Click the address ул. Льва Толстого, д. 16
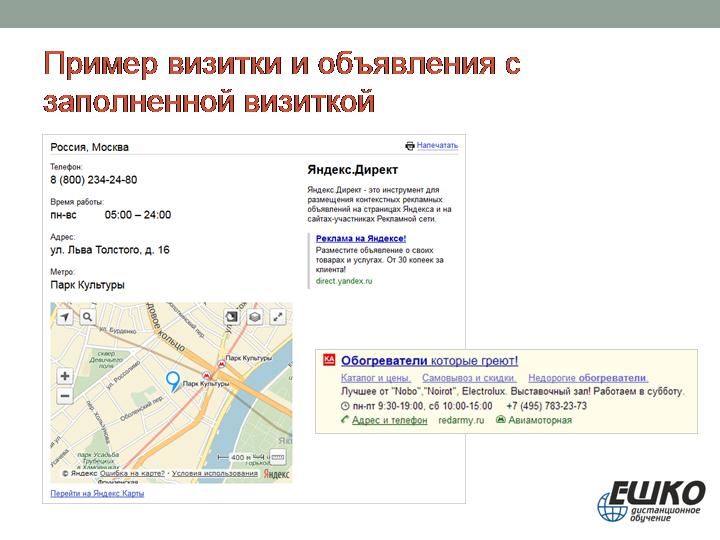Screen dimensions: 720x540 [110, 250]
